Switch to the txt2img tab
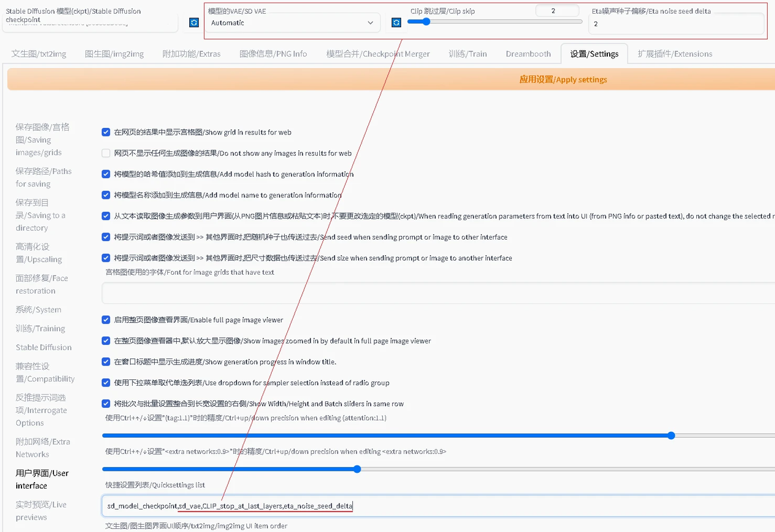 (38, 54)
